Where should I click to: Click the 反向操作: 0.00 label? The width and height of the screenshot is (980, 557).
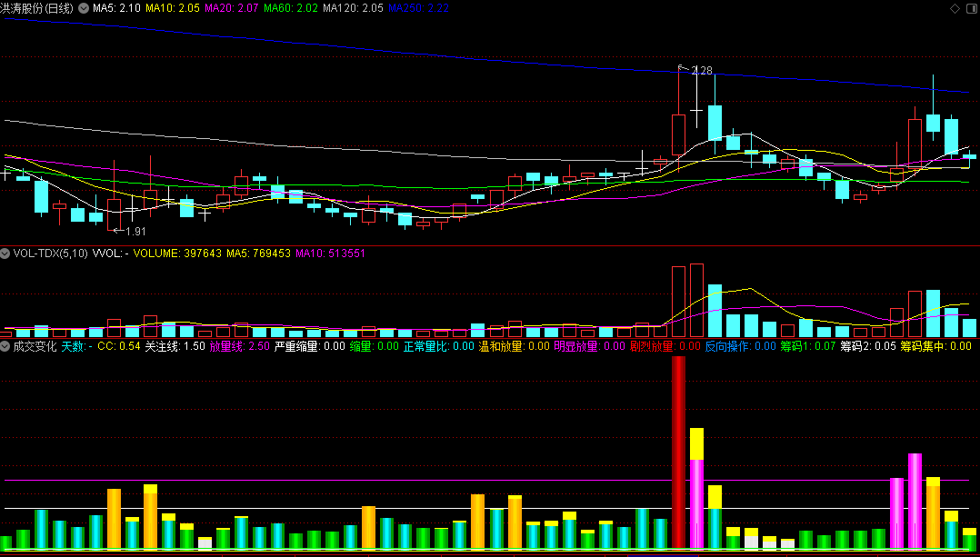click(741, 346)
